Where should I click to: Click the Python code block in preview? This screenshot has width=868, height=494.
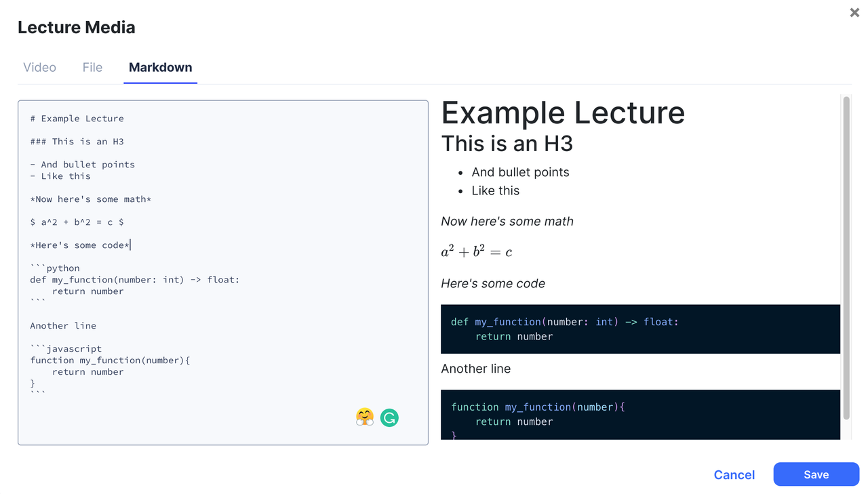pyautogui.click(x=640, y=329)
